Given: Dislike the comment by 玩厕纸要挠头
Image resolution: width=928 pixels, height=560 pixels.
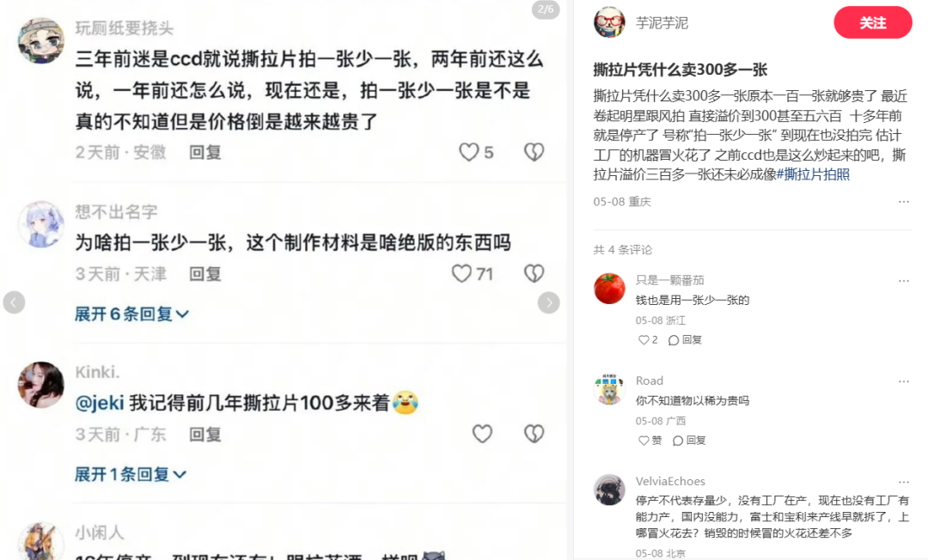Looking at the screenshot, I should tap(534, 152).
